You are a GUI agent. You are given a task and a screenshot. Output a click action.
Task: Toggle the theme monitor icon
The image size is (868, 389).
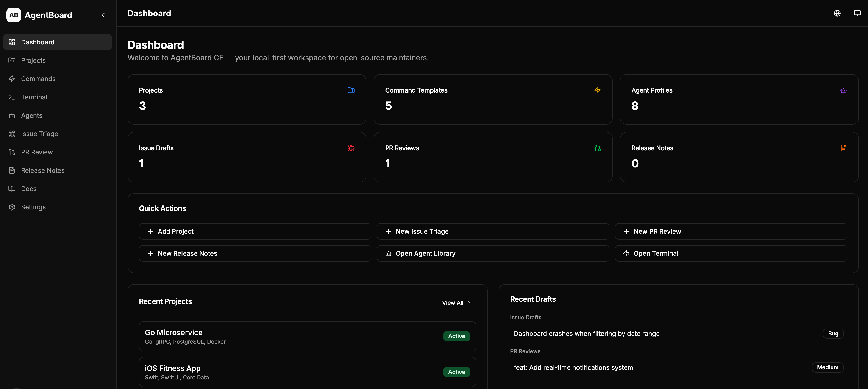pos(857,13)
